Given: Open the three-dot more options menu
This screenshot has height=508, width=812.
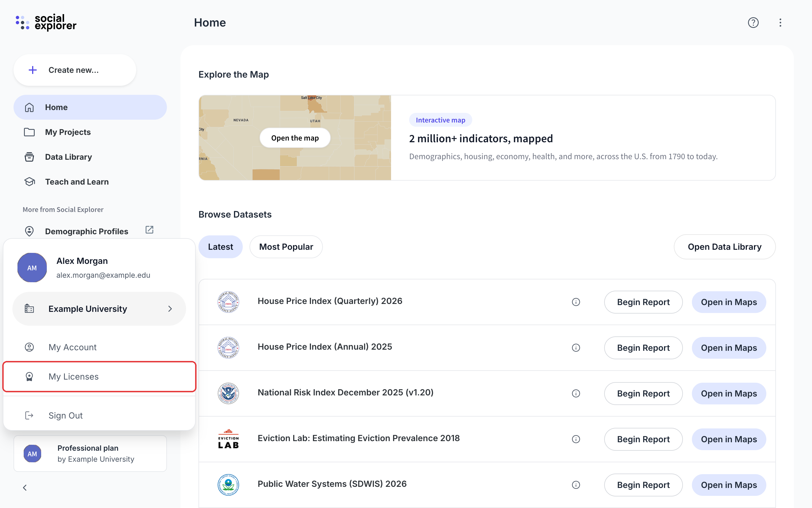Looking at the screenshot, I should [780, 23].
